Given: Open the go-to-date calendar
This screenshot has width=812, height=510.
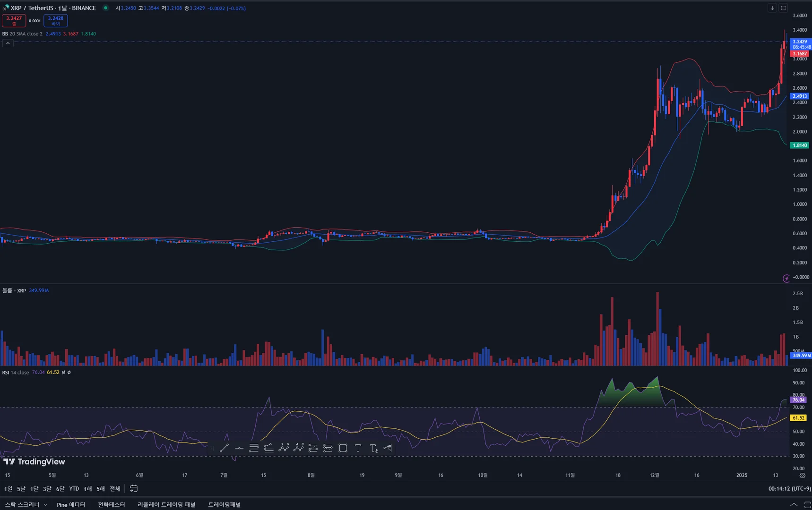Looking at the screenshot, I should coord(134,488).
